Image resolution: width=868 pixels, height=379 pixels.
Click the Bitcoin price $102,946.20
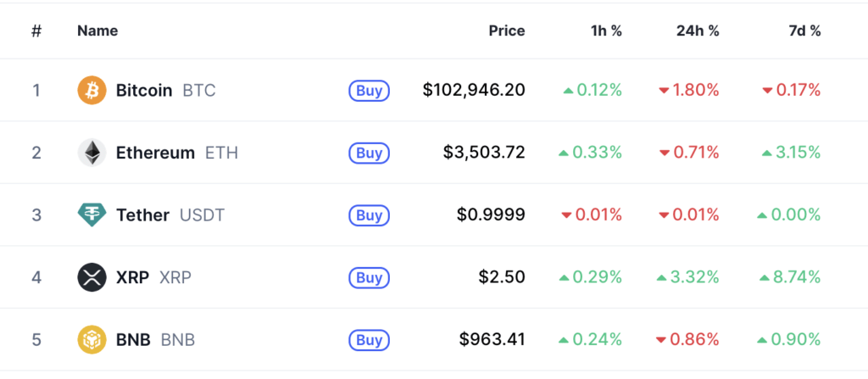(x=474, y=90)
